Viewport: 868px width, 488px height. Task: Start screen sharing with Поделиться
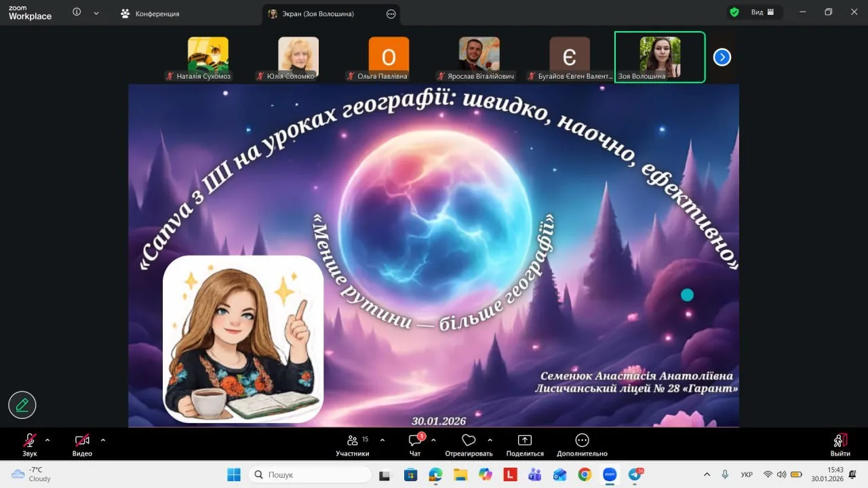[525, 445]
